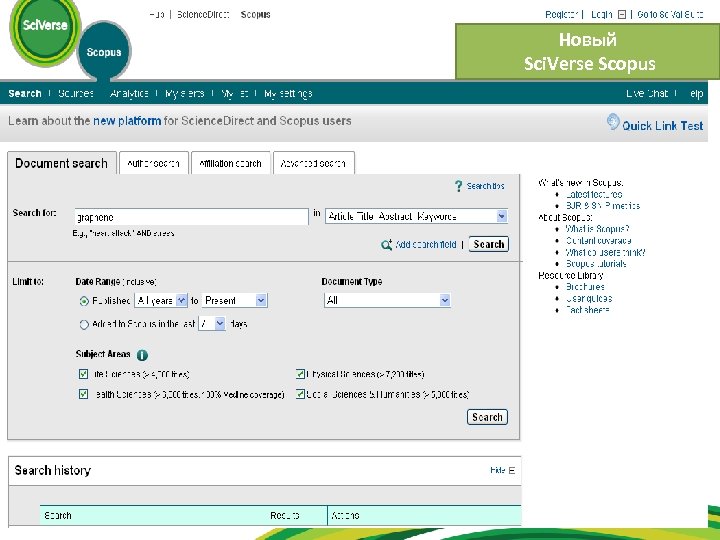Open Live Chat in the navigation bar
This screenshot has width=720, height=540.
(647, 94)
